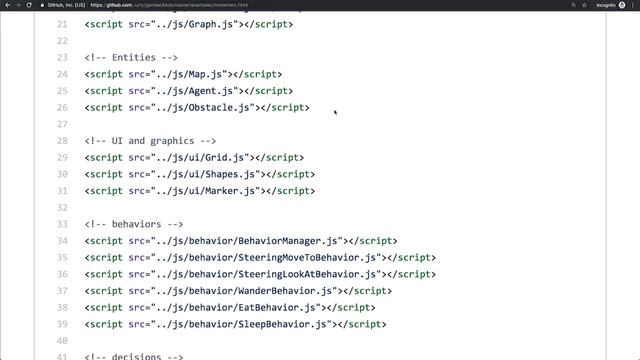This screenshot has height=360, width=640.
Task: Click line number 38
Action: (62, 307)
